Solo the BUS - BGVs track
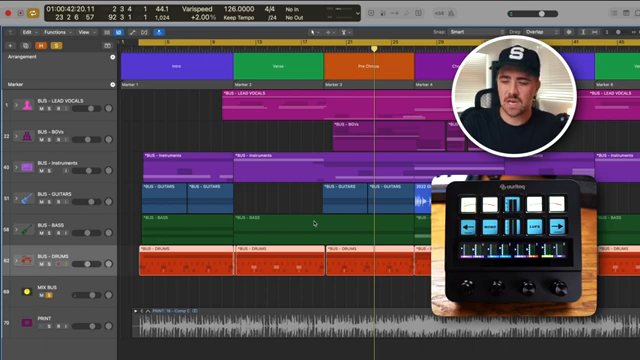The width and height of the screenshot is (640, 360). click(x=49, y=140)
